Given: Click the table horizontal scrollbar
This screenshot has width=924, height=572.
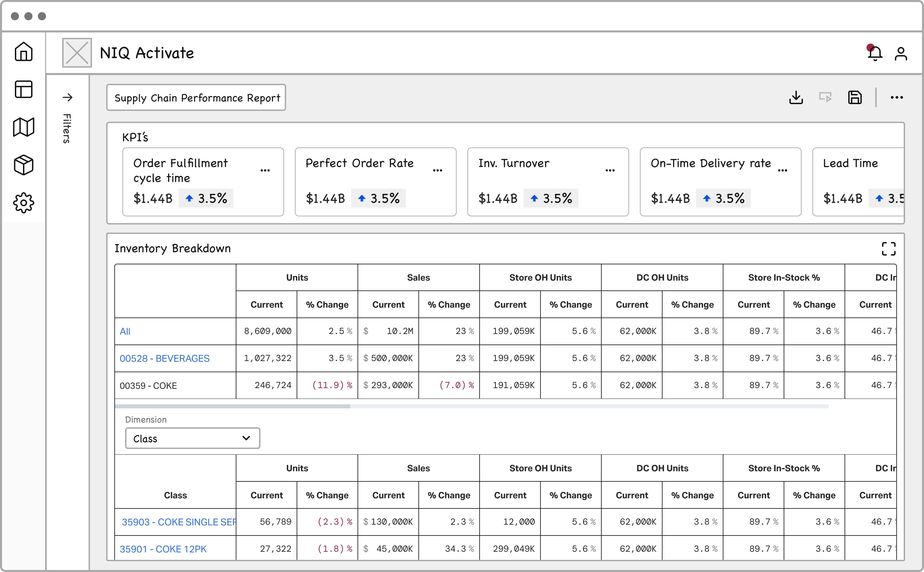Looking at the screenshot, I should point(232,406).
